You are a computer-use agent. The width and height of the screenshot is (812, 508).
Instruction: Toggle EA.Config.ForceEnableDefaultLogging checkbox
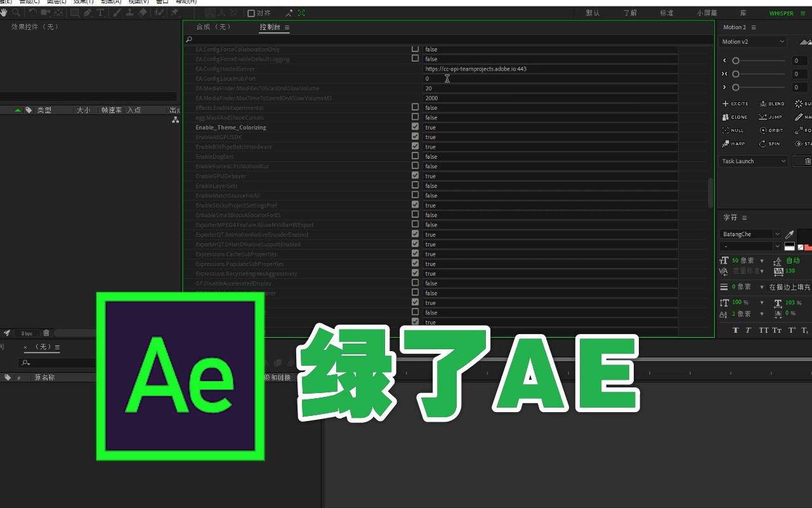click(415, 58)
